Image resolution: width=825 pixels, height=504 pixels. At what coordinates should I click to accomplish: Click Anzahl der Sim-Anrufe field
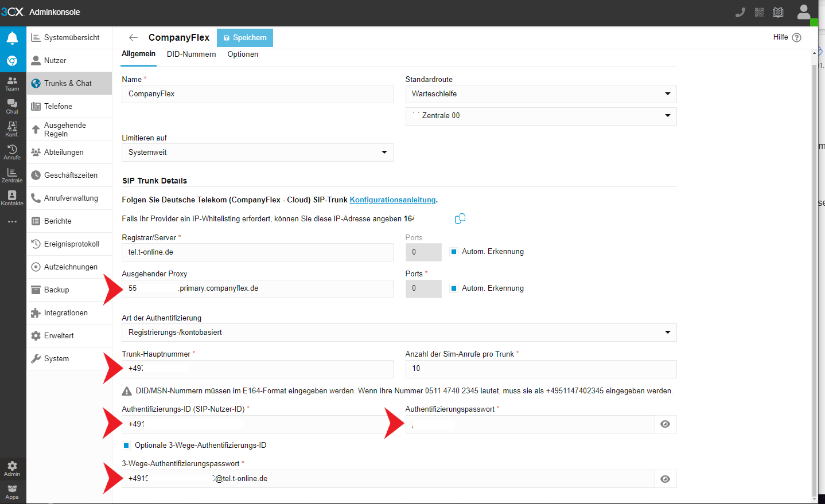pos(541,369)
